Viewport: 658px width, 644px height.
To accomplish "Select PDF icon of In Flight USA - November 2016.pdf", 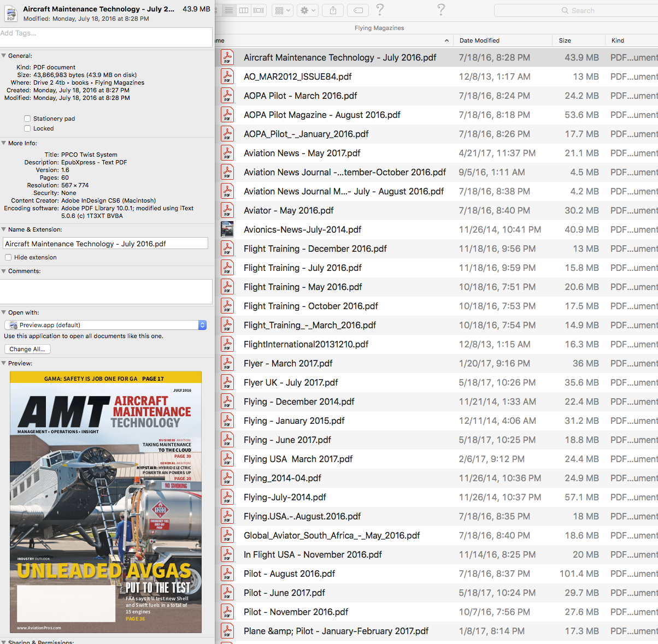I will coord(227,554).
